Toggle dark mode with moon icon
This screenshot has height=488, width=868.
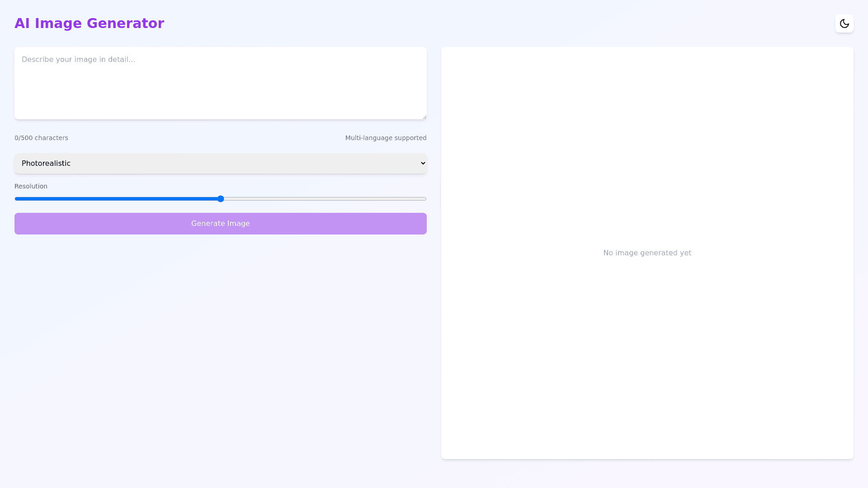point(844,23)
